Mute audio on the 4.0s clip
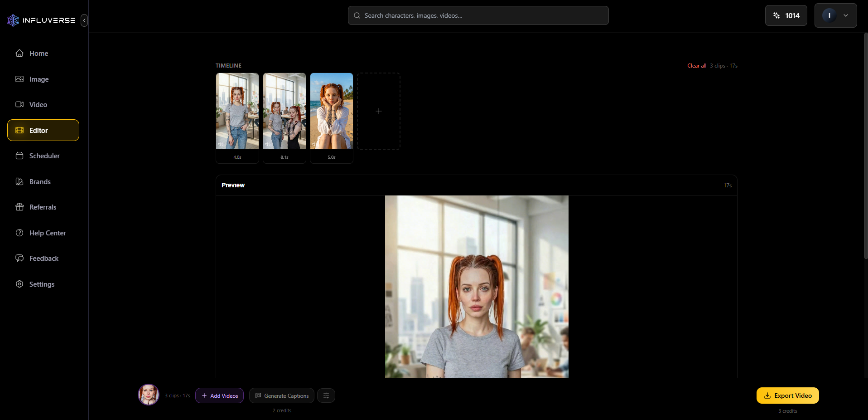The height and width of the screenshot is (420, 868). (221, 144)
